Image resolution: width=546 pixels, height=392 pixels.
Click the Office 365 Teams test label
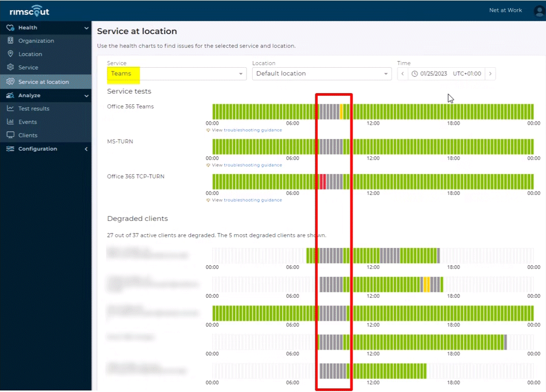[x=130, y=106]
